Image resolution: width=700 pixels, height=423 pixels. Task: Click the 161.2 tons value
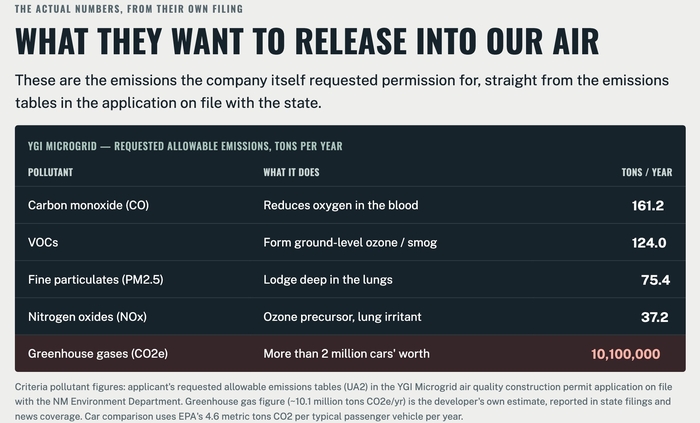coord(647,206)
